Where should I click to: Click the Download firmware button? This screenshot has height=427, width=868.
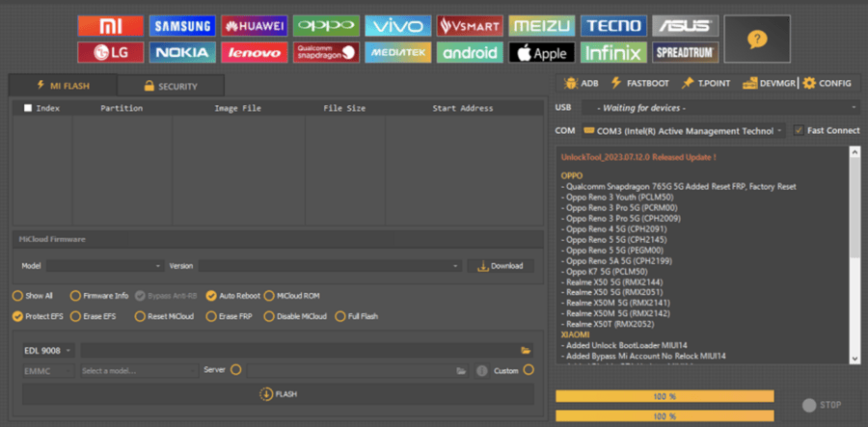(x=501, y=266)
